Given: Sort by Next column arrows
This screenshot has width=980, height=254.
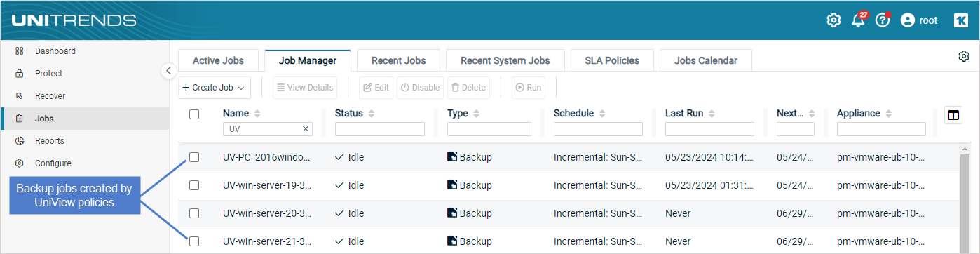Looking at the screenshot, I should click(812, 113).
